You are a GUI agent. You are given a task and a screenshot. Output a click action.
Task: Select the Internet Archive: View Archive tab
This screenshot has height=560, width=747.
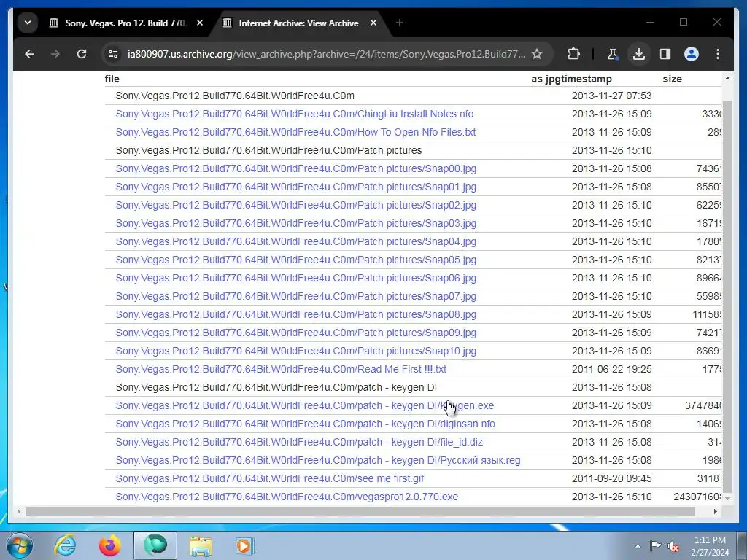(x=298, y=23)
